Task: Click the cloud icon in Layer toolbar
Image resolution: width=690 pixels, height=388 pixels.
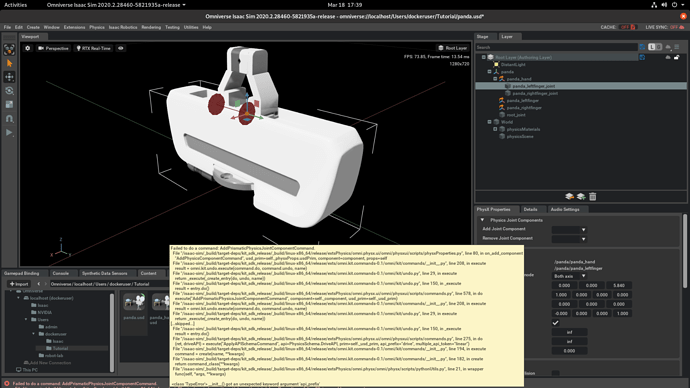Action: [668, 47]
